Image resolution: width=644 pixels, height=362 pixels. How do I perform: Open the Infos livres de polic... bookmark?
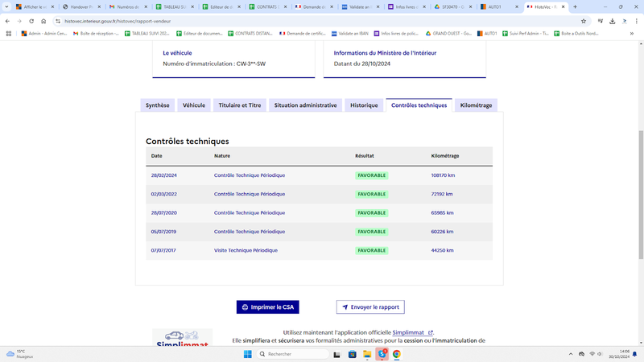coord(396,34)
